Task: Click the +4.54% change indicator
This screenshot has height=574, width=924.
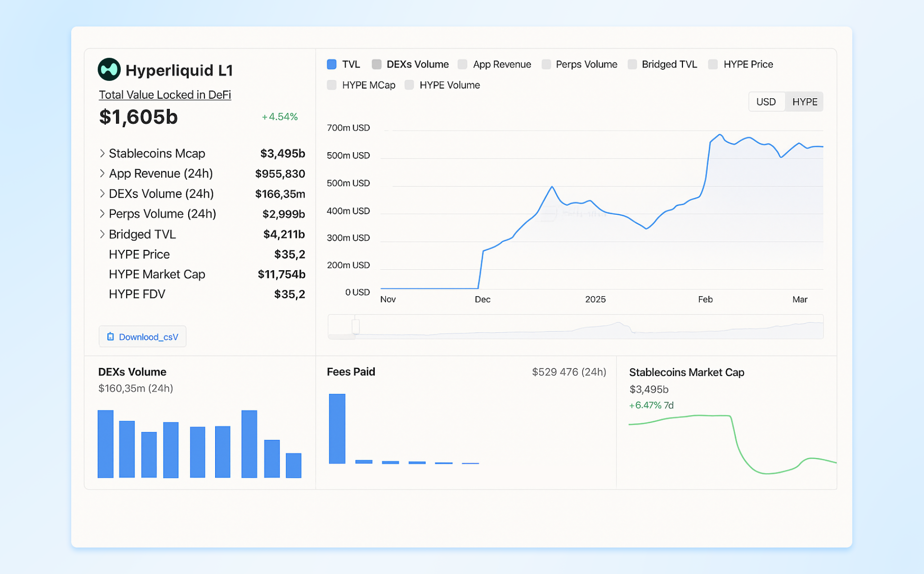Action: point(280,117)
